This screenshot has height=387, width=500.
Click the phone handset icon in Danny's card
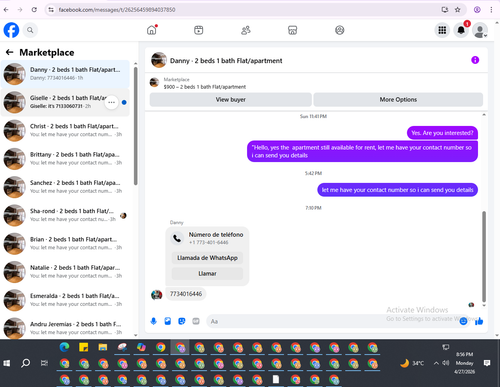pos(177,238)
